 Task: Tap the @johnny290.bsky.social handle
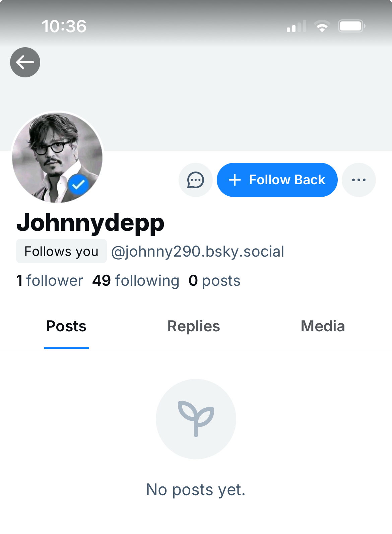coord(198,252)
